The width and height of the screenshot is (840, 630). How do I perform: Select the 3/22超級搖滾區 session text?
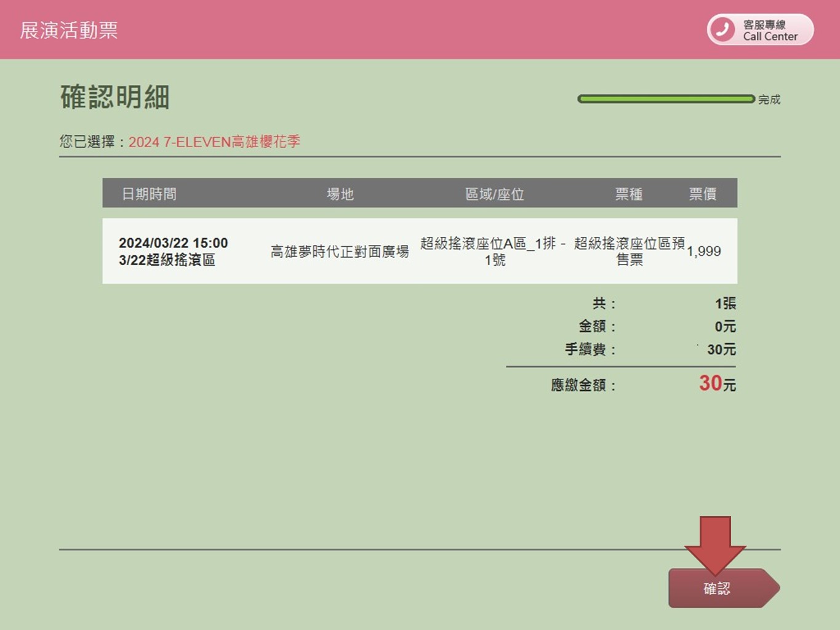click(x=167, y=260)
